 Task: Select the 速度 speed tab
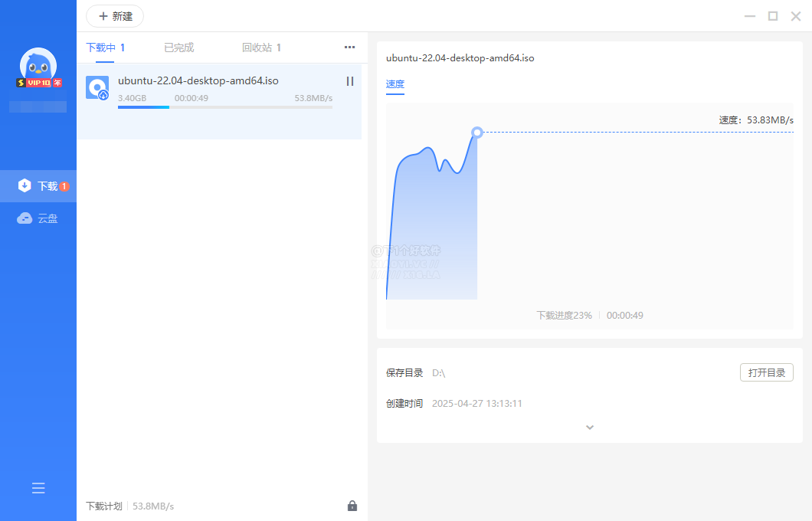[x=395, y=84]
